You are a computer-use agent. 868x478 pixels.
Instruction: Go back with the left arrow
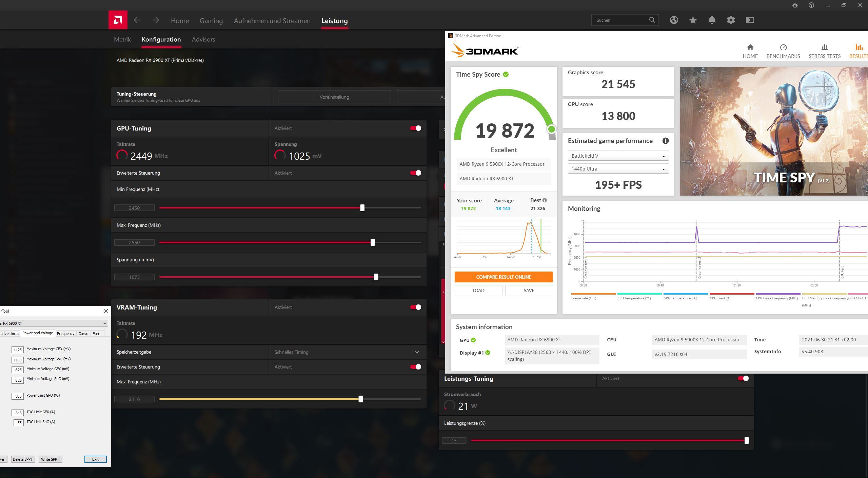(x=137, y=20)
